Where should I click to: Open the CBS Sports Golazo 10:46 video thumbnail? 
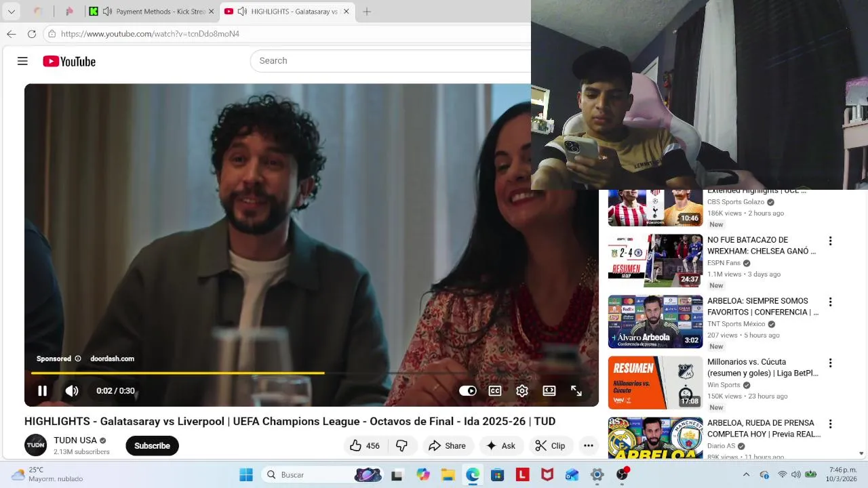coord(655,207)
